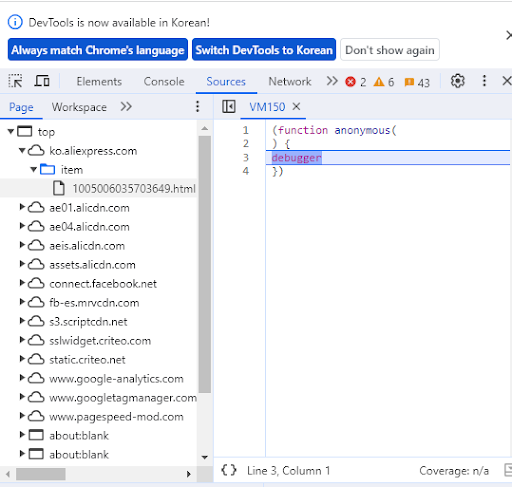The width and height of the screenshot is (512, 487).
Task: Expand connect.facebook.net node
Action: [x=22, y=283]
